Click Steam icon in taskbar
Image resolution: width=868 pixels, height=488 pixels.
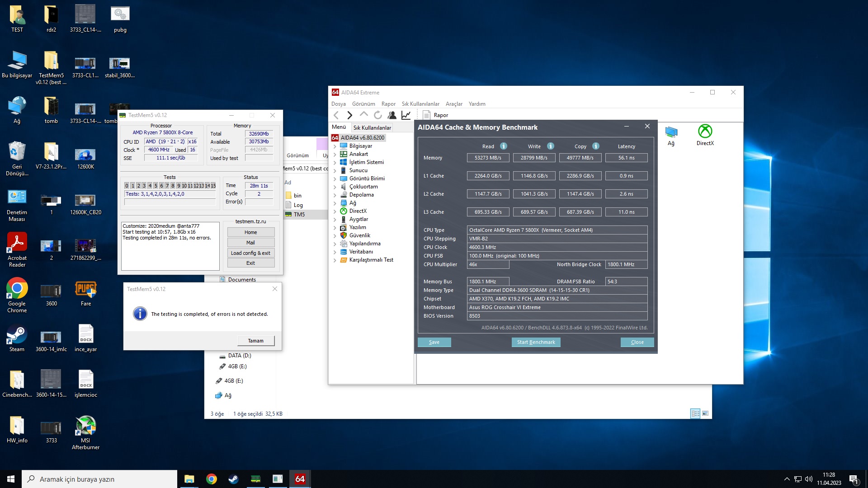click(x=233, y=479)
